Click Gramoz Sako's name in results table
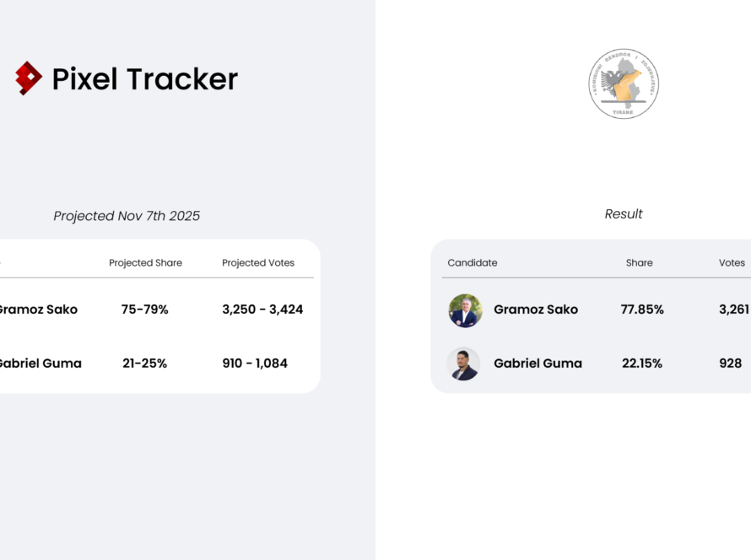The width and height of the screenshot is (751, 560). coord(536,310)
